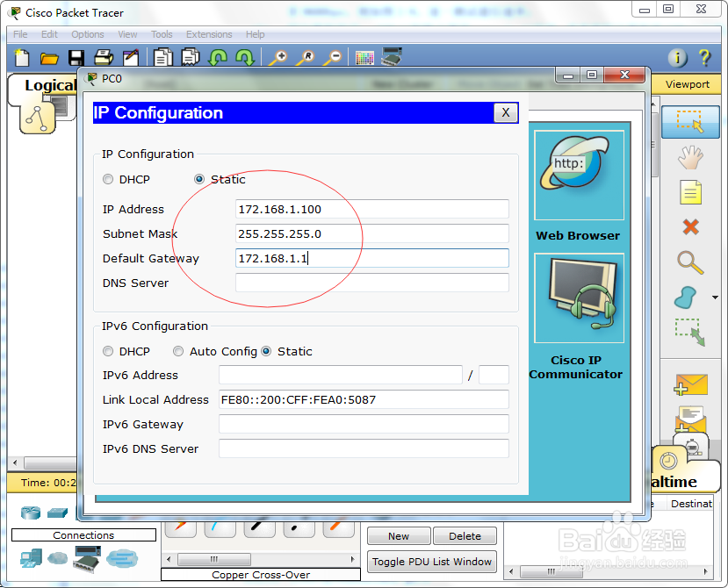Open the drawing palette icon

[364, 58]
